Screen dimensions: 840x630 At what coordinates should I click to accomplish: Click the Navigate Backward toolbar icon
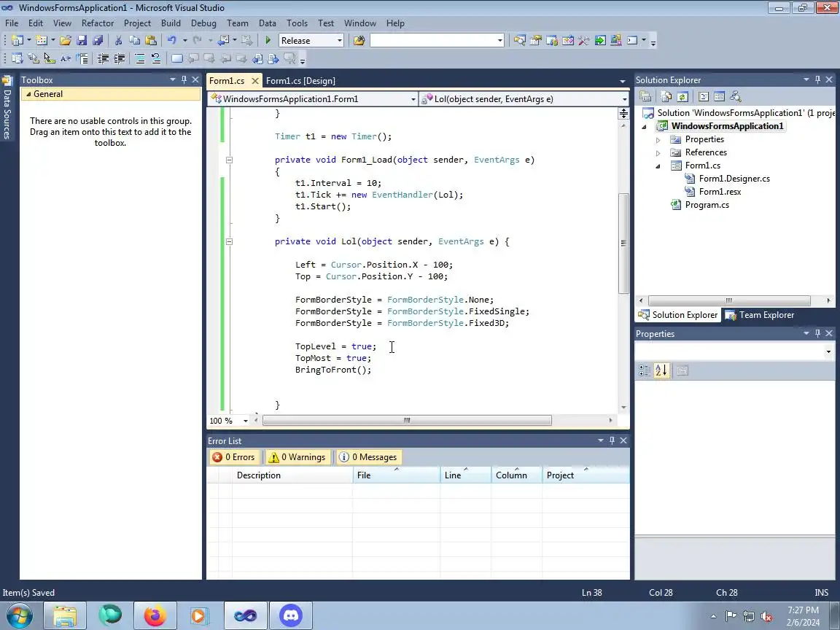(223, 40)
